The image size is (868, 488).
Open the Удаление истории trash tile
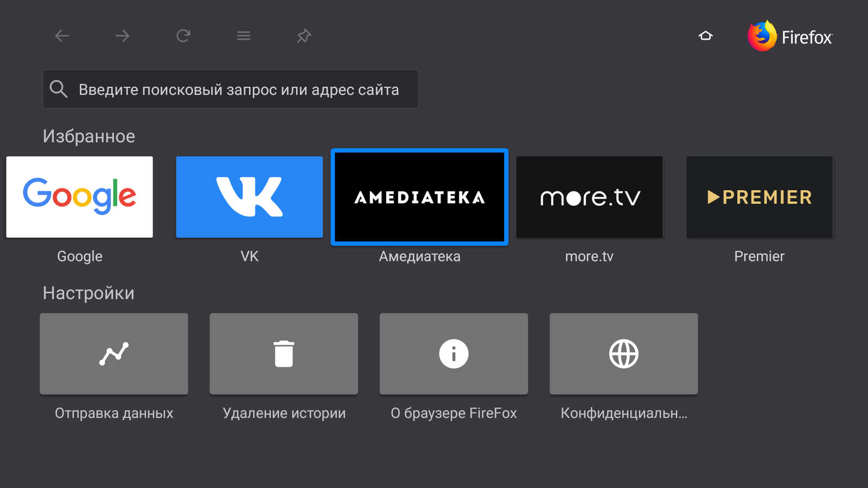tap(284, 354)
